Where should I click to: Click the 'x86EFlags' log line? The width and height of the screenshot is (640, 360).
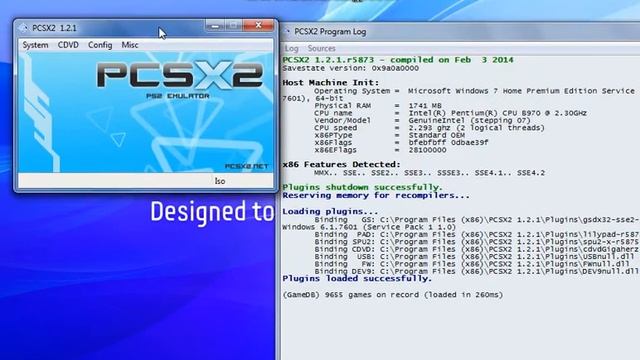pos(380,150)
